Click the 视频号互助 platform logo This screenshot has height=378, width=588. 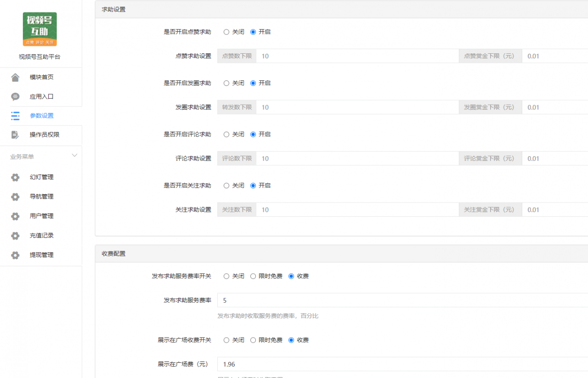40,29
